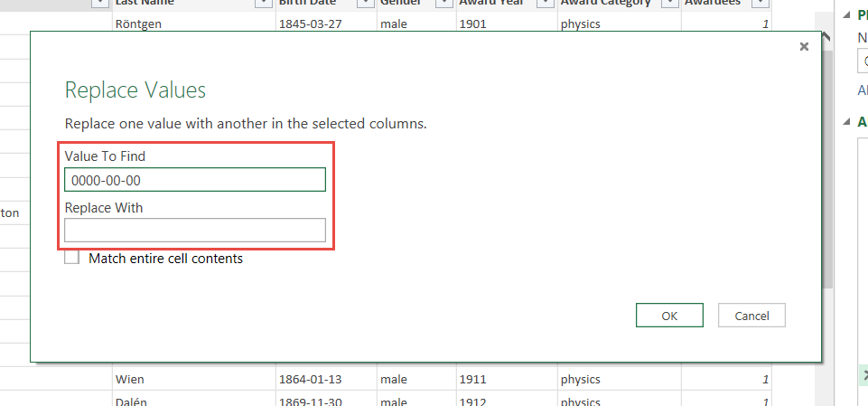Click the Replace With text box
Screen dimensions: 868x406
(x=194, y=231)
